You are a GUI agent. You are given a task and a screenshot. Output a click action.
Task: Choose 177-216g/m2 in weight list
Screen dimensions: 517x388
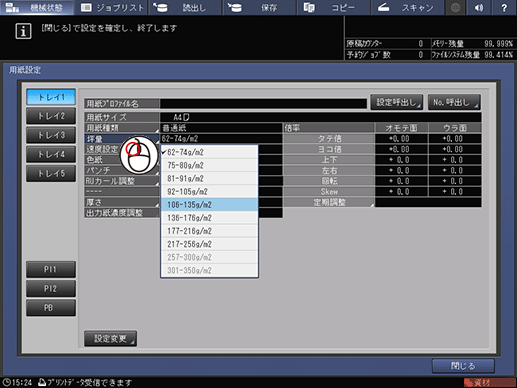[209, 231]
